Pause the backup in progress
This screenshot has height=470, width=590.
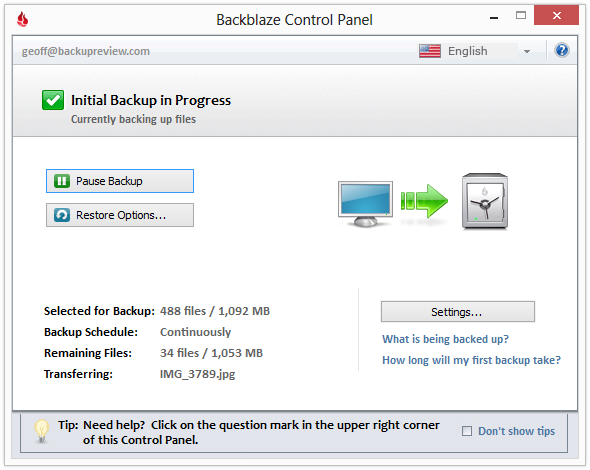pos(120,181)
